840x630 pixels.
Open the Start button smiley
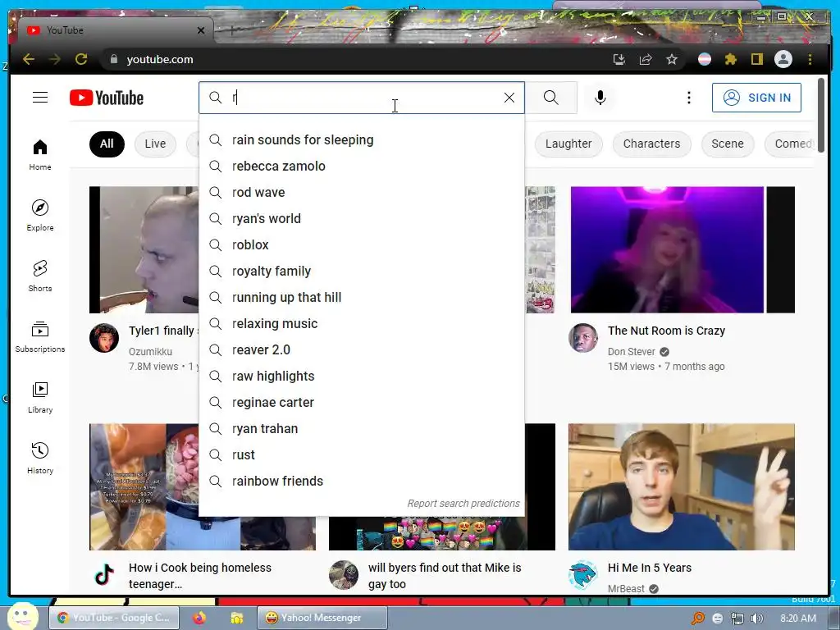(22, 616)
